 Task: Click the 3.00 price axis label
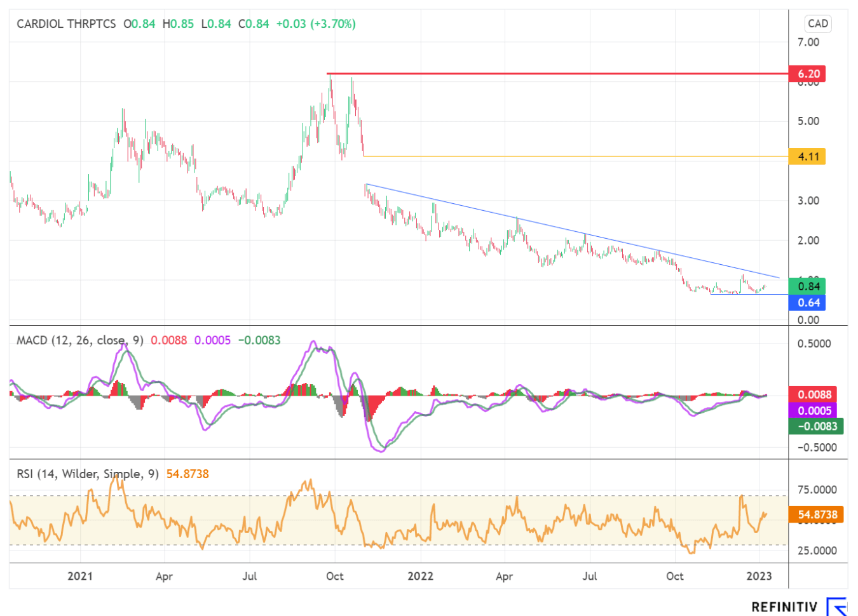808,201
